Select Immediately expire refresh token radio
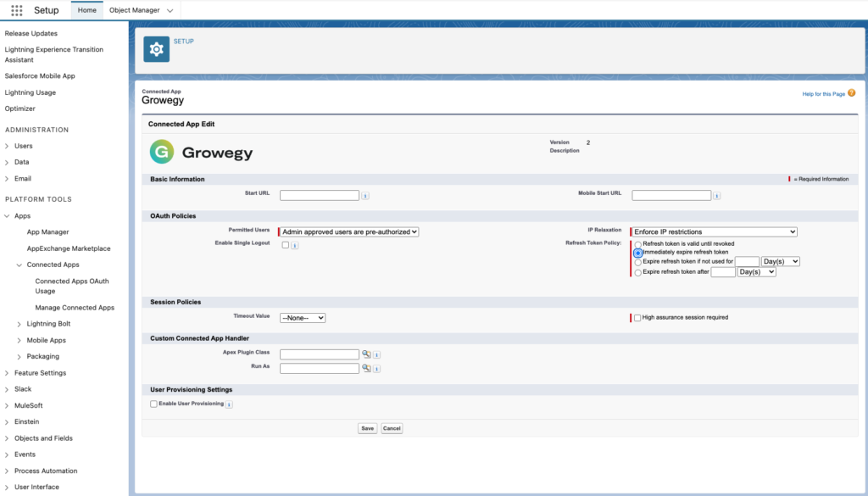Image resolution: width=868 pixels, height=496 pixels. pyautogui.click(x=638, y=253)
